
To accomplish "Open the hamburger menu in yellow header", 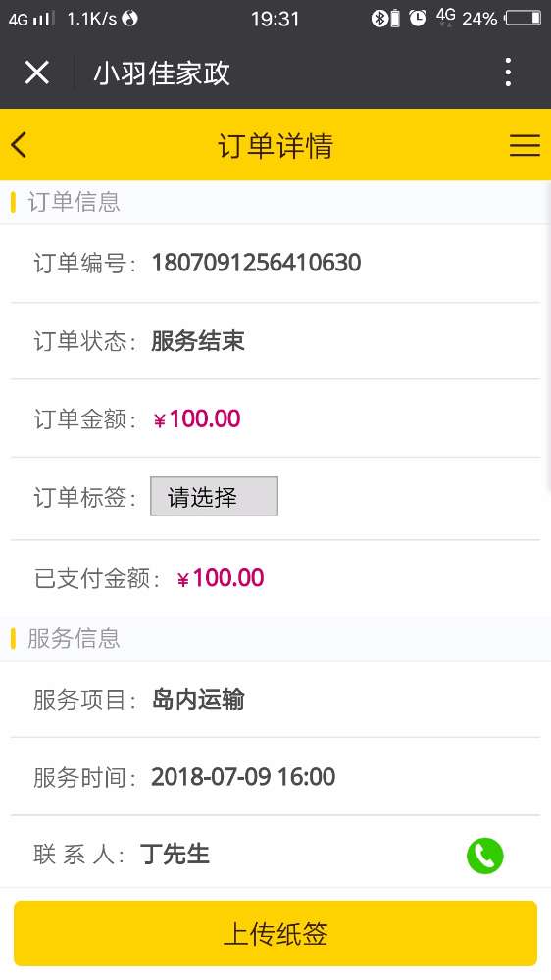I will click(x=525, y=145).
